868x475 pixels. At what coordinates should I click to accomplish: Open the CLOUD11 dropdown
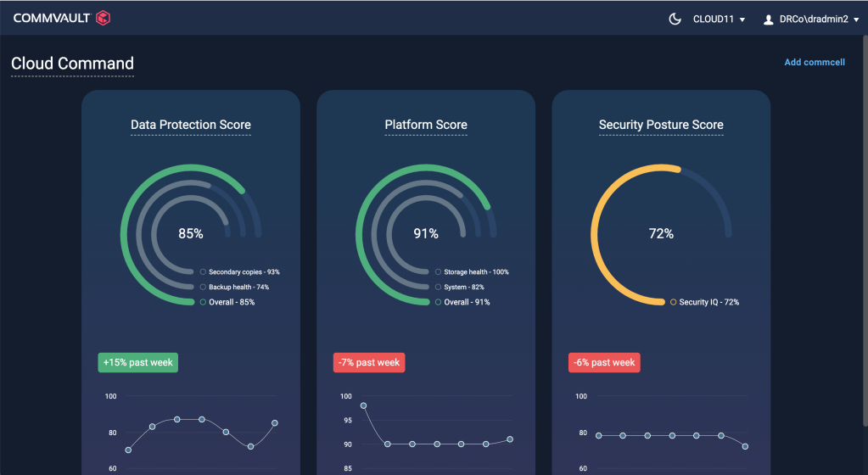pos(719,20)
